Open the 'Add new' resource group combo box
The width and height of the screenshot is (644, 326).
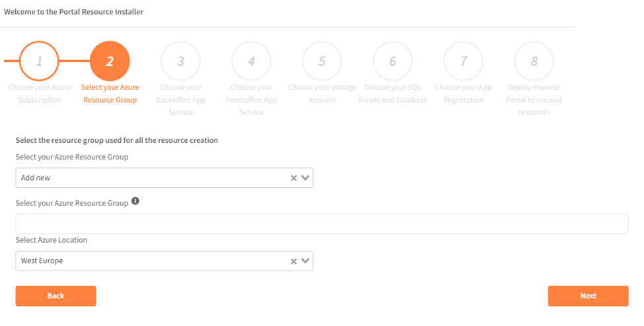(x=152, y=178)
